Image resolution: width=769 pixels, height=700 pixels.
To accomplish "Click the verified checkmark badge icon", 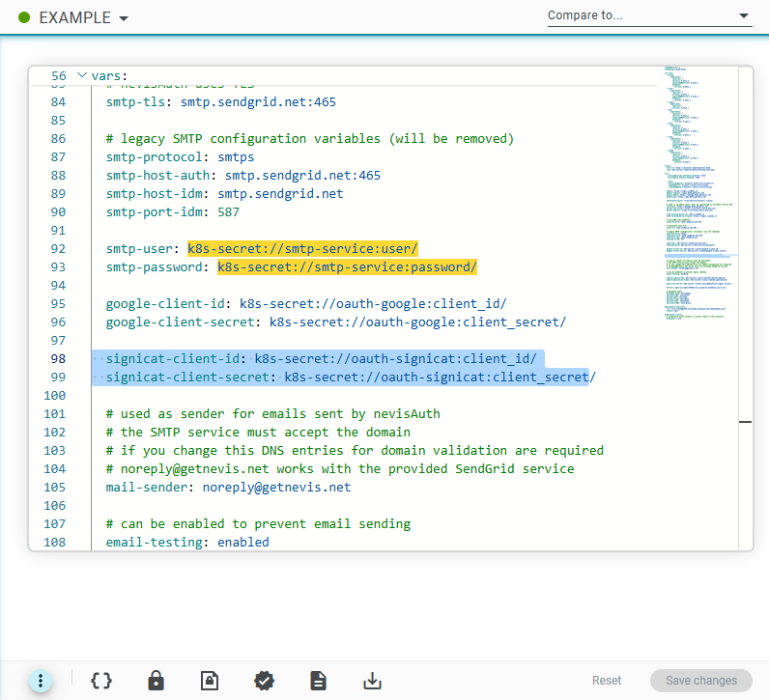I will tap(264, 681).
